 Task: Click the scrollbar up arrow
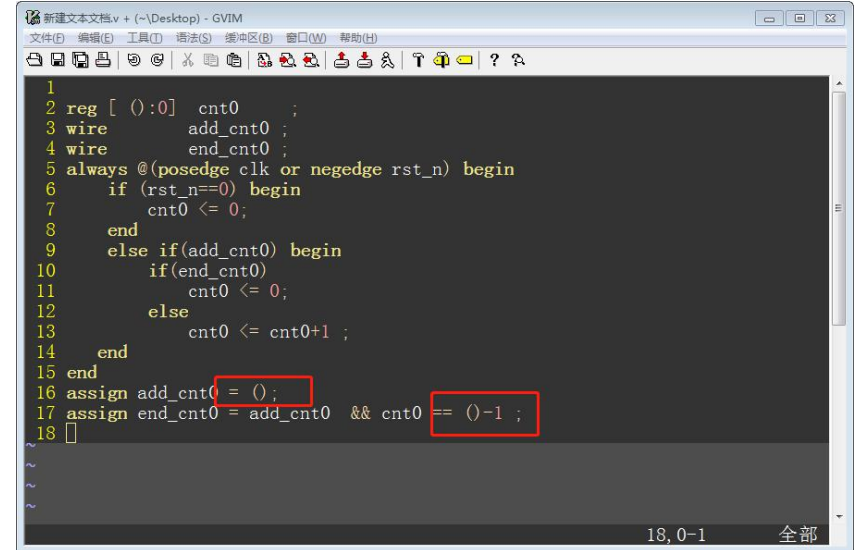839,83
